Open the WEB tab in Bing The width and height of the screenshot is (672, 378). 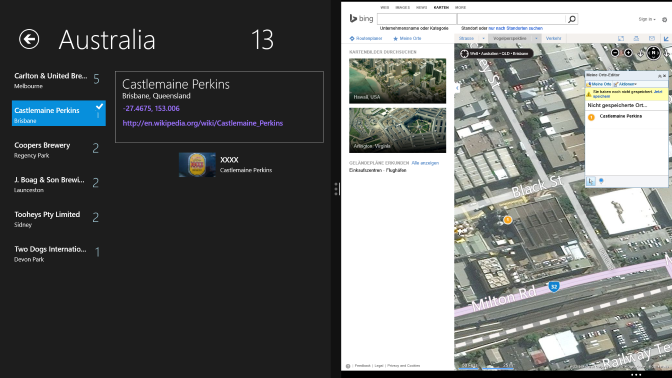[x=385, y=8]
